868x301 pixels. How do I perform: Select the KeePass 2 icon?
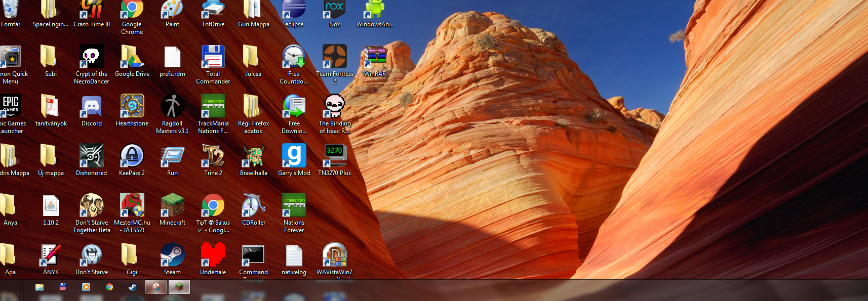point(132,156)
